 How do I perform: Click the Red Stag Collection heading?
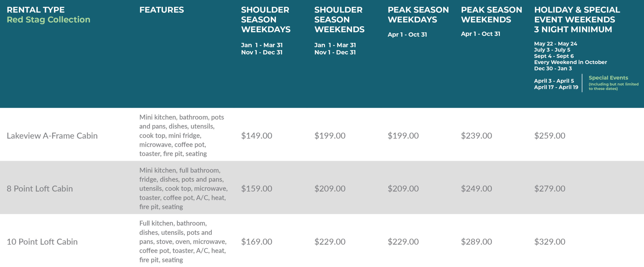tap(48, 20)
